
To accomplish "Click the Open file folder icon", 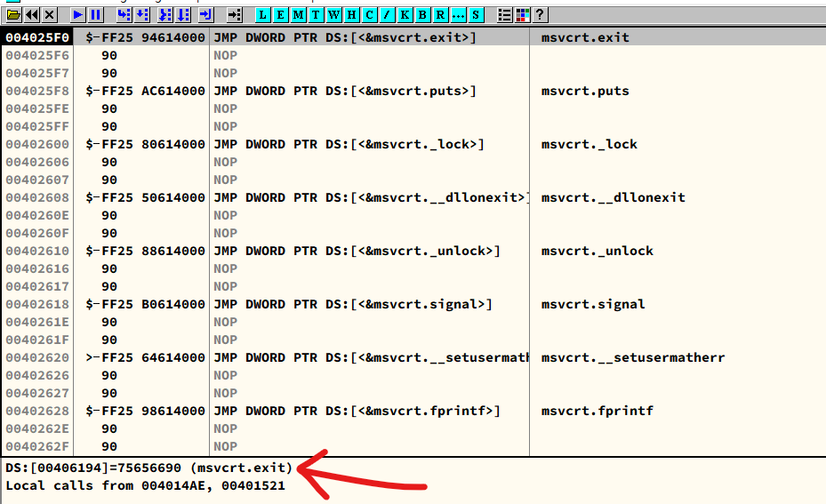I will click(13, 15).
